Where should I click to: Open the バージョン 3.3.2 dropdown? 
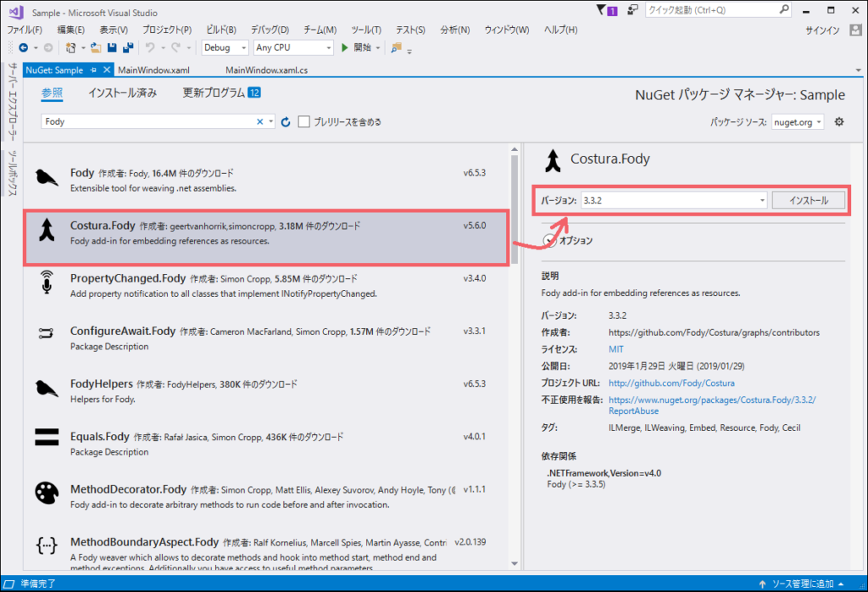[762, 200]
